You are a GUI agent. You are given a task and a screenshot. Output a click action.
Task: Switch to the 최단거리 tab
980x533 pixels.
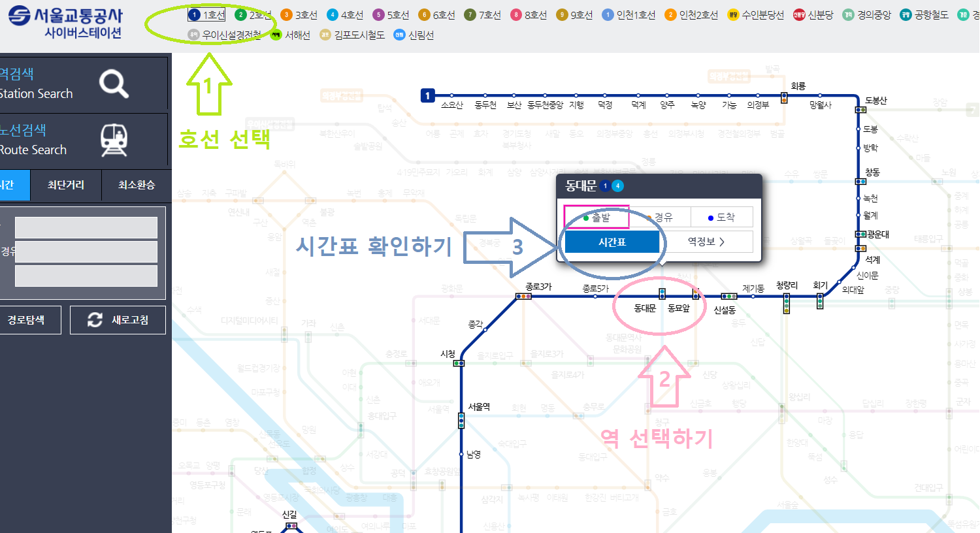pos(64,185)
